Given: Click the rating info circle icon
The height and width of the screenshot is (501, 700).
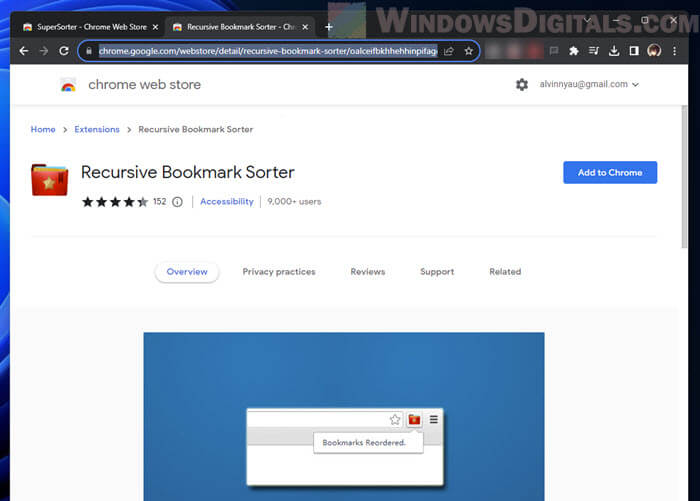Looking at the screenshot, I should tap(177, 202).
